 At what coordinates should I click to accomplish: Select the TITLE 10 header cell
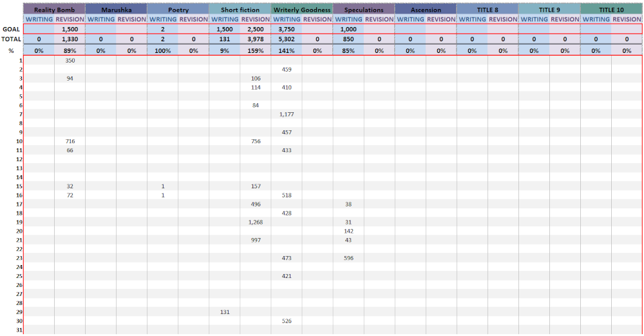point(611,10)
